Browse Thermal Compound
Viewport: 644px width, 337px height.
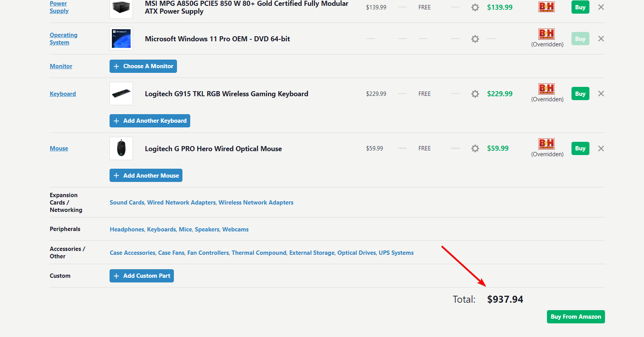(x=259, y=253)
